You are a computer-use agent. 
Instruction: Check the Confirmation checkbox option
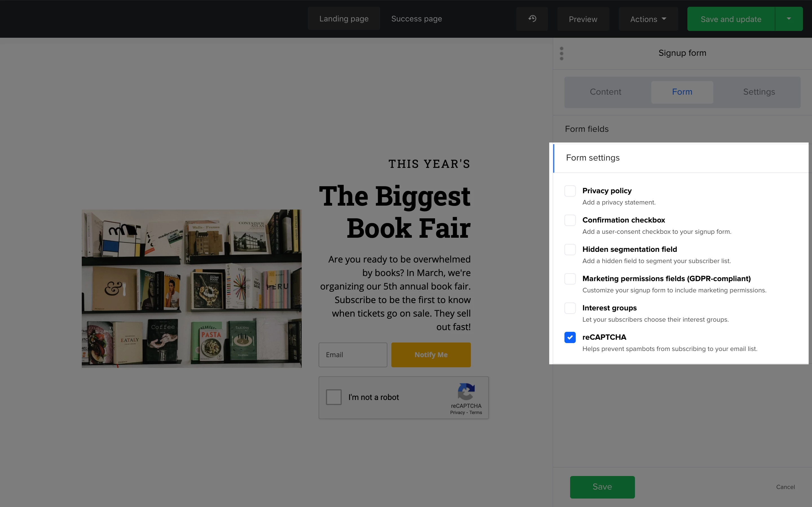point(570,220)
